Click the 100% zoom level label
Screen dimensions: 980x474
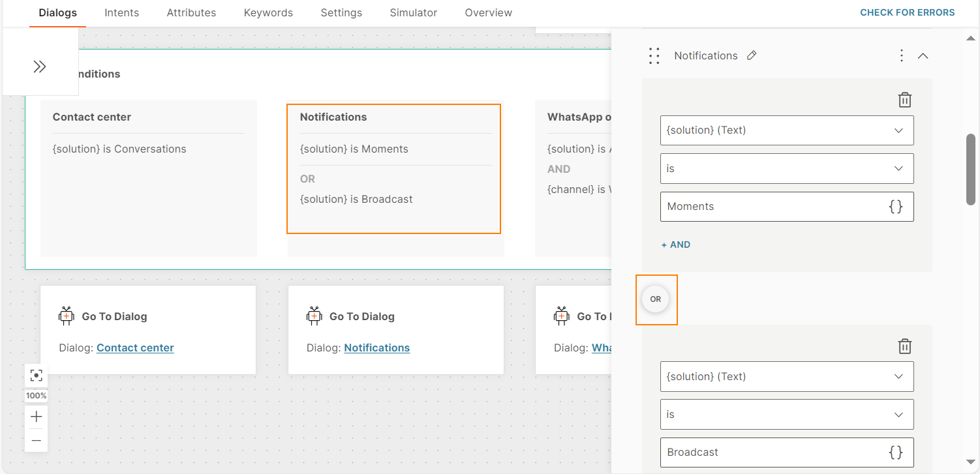[x=37, y=396]
